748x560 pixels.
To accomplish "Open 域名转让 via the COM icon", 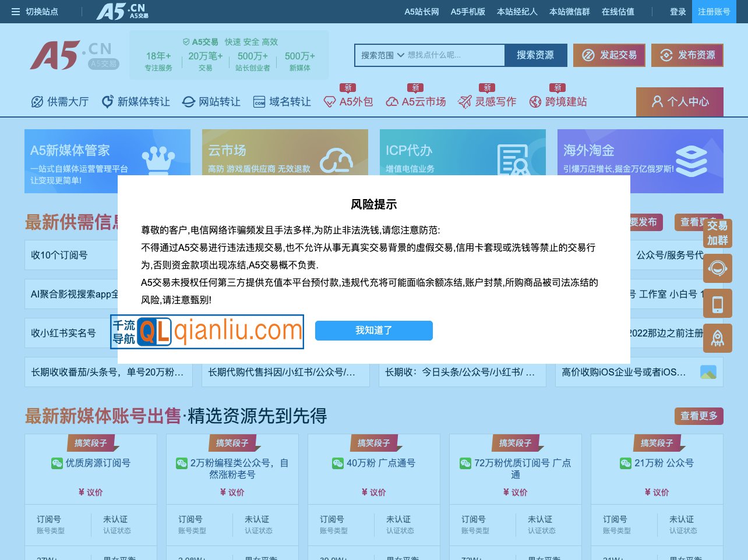I will (x=258, y=101).
